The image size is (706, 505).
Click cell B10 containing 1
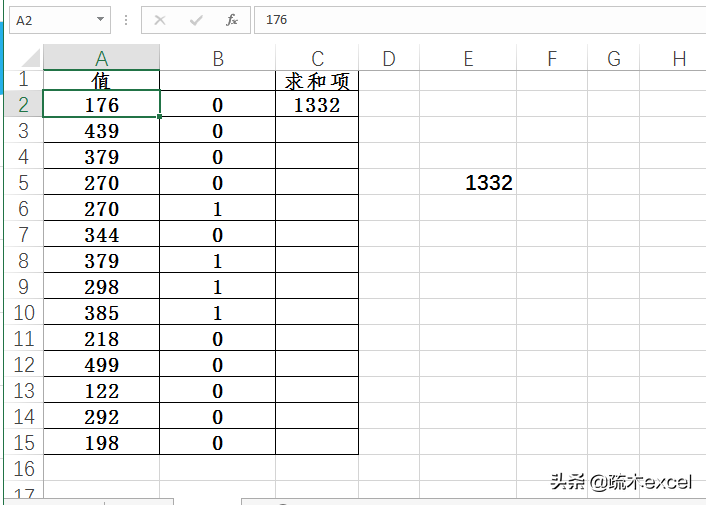point(217,312)
